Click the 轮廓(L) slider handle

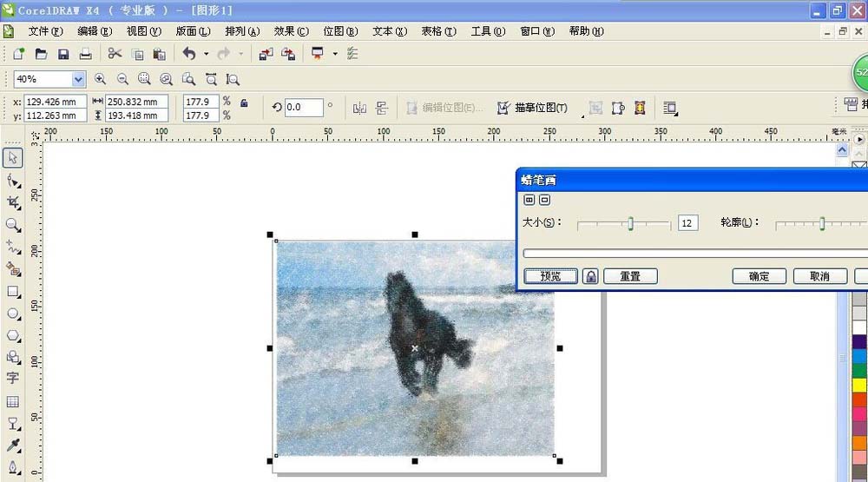822,224
